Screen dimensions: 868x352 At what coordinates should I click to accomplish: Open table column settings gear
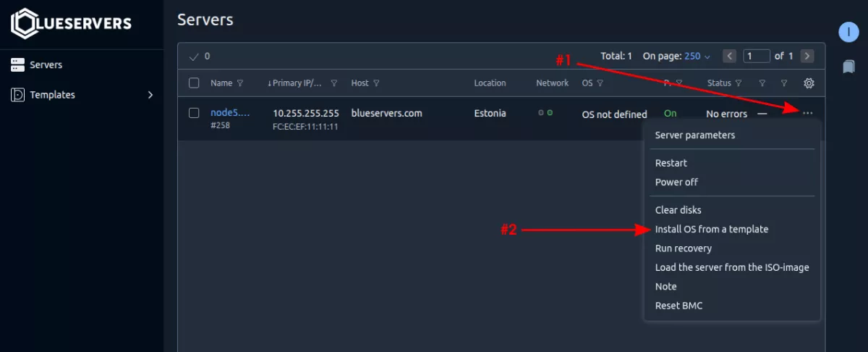coord(809,83)
